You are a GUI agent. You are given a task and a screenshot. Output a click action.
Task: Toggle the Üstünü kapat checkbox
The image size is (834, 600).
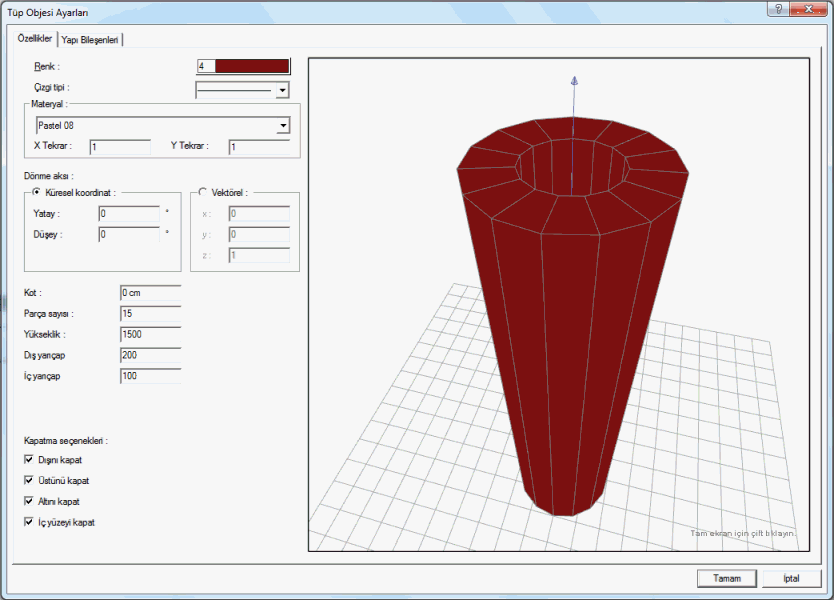pos(29,480)
